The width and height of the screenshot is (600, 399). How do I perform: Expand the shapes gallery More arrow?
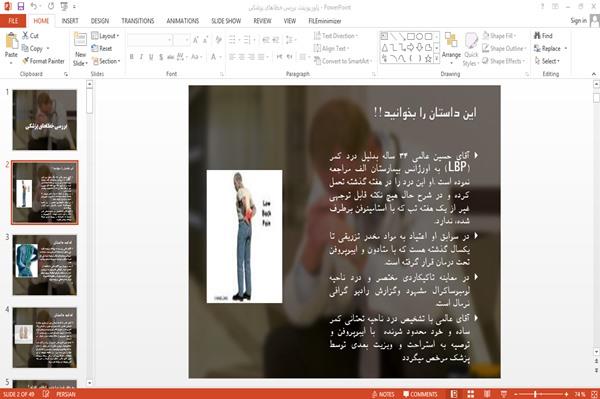(437, 58)
